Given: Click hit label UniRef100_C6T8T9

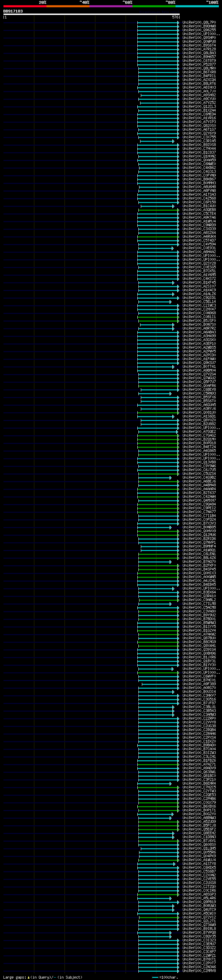Looking at the screenshot, I should [199, 60].
